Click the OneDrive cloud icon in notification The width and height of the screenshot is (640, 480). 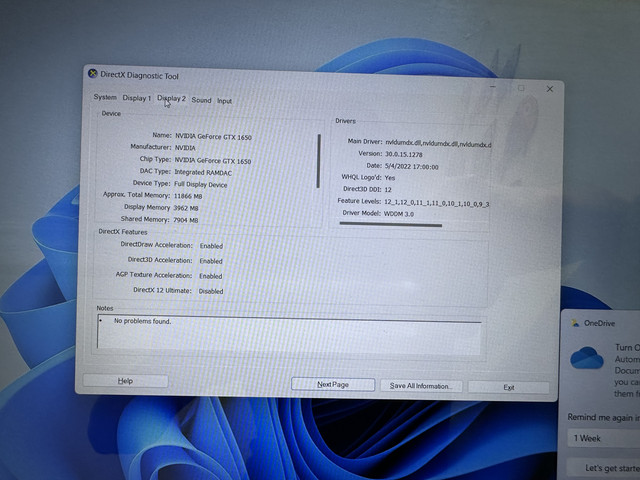click(575, 323)
